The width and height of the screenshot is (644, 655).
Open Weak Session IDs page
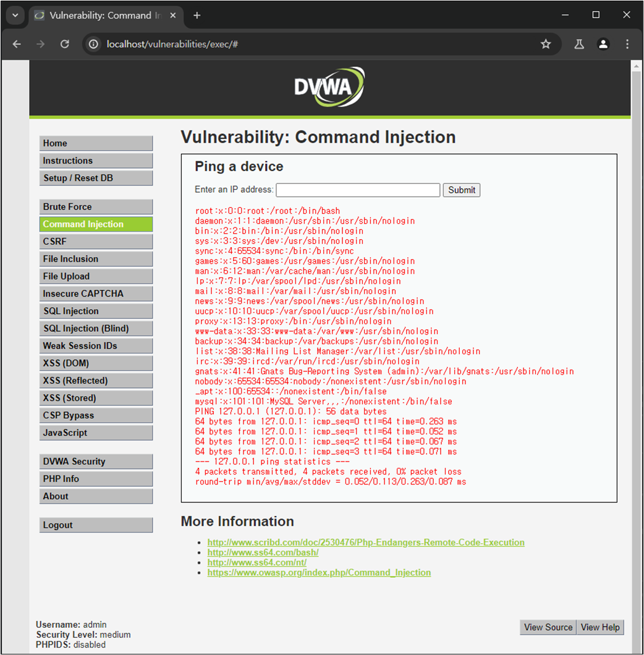point(96,346)
